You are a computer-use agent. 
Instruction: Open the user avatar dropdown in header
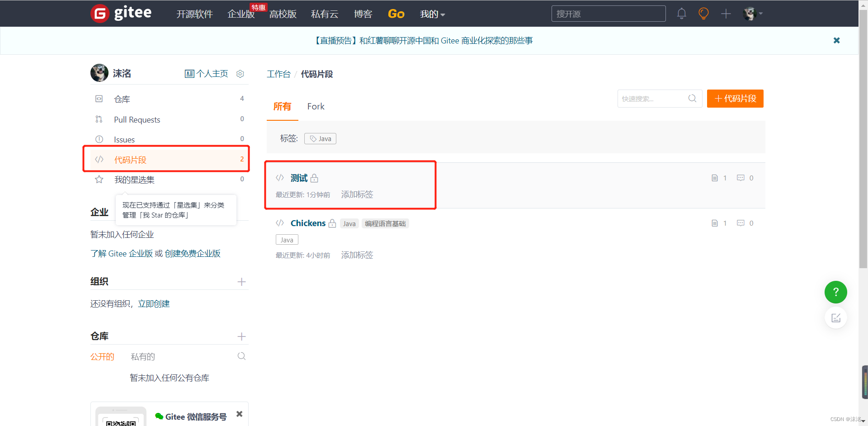(753, 14)
